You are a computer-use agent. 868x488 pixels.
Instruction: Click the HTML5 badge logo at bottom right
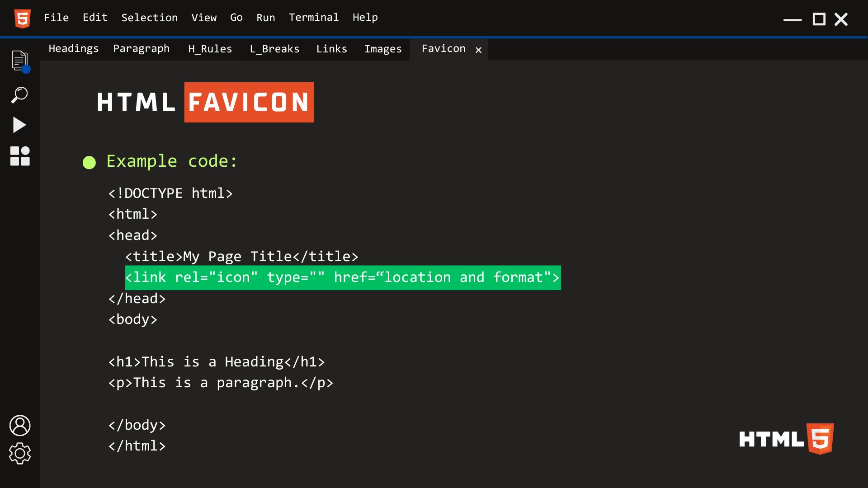pyautogui.click(x=787, y=439)
